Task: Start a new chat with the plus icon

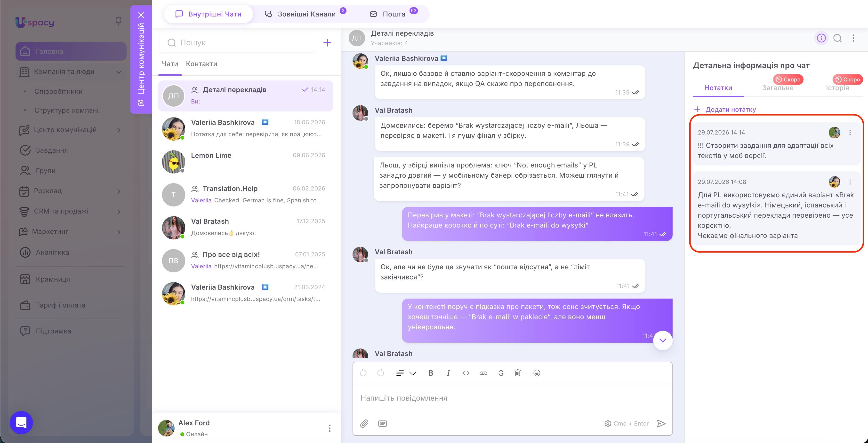Action: 327,42
